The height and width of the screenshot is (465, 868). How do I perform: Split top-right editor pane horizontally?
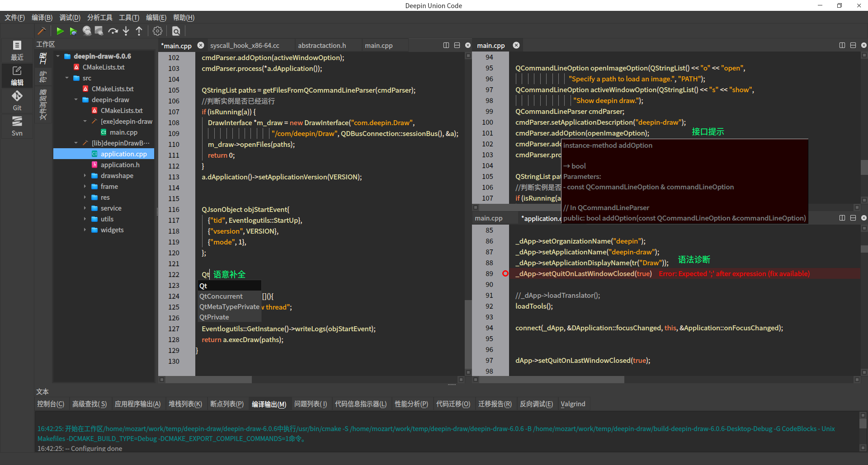(x=853, y=45)
